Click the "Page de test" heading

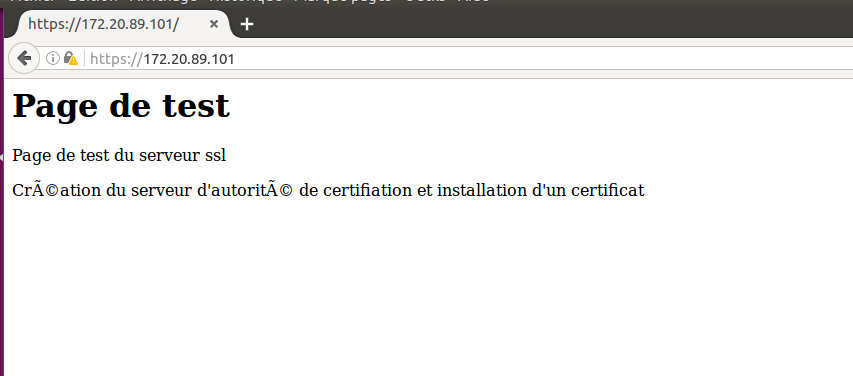(x=121, y=106)
